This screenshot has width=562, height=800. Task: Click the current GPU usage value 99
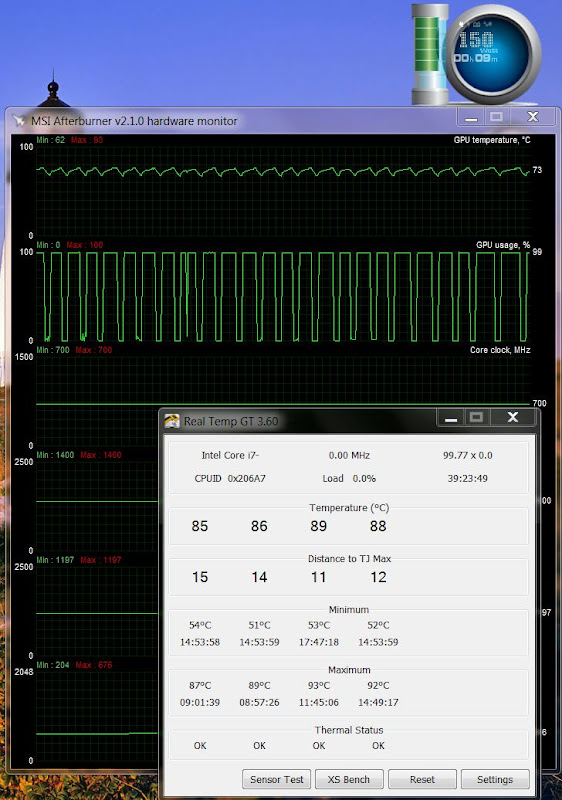[537, 252]
